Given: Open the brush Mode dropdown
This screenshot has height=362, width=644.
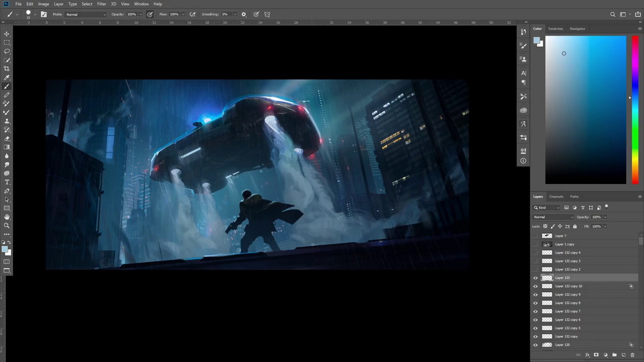Looking at the screenshot, I should [86, 14].
